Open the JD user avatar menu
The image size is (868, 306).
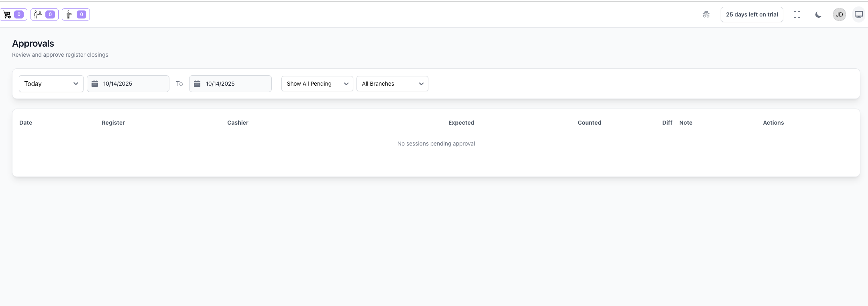839,14
